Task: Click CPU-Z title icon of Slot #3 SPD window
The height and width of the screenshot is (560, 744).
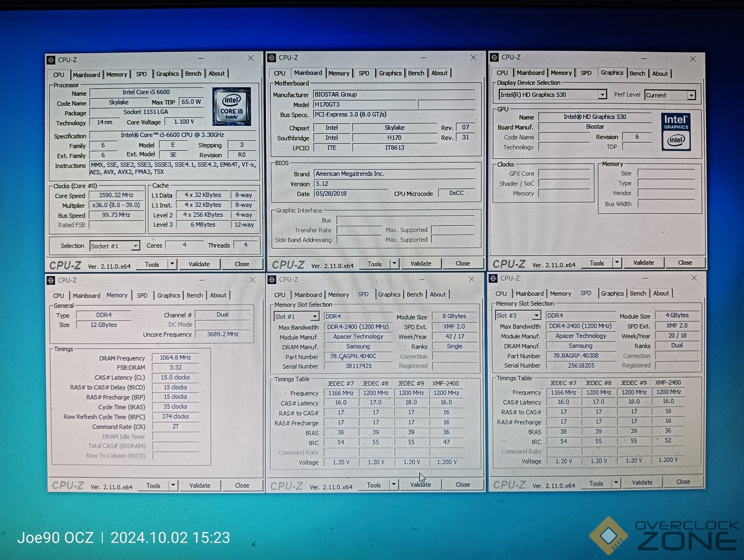Action: click(493, 279)
